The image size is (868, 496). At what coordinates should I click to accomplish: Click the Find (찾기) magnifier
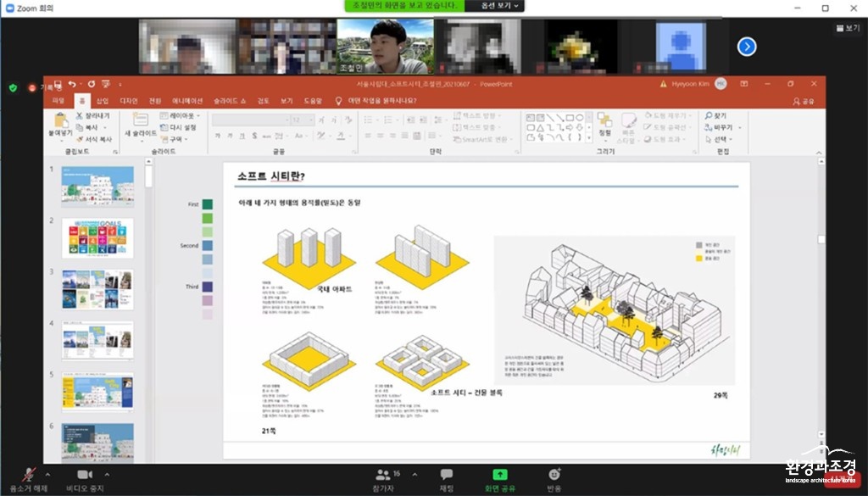[x=709, y=115]
